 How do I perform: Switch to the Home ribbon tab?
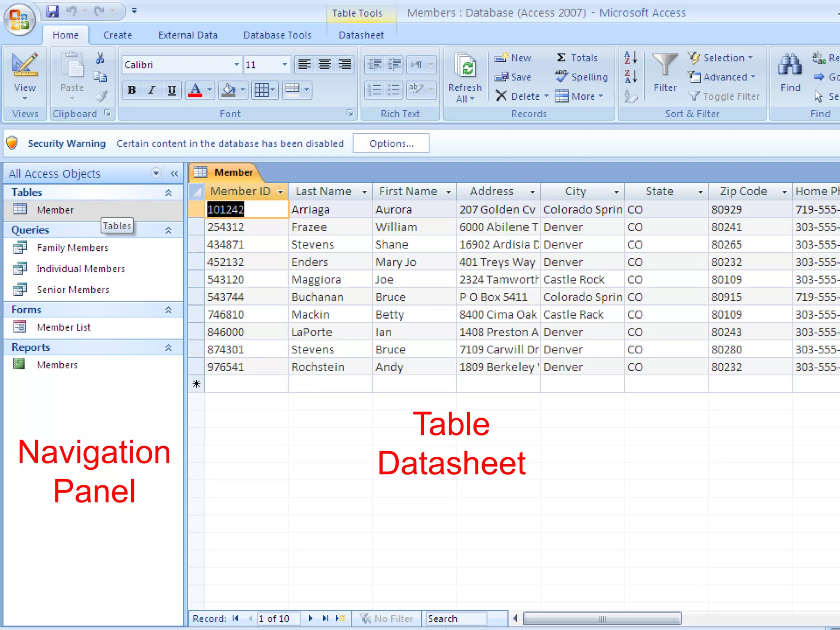click(x=66, y=35)
